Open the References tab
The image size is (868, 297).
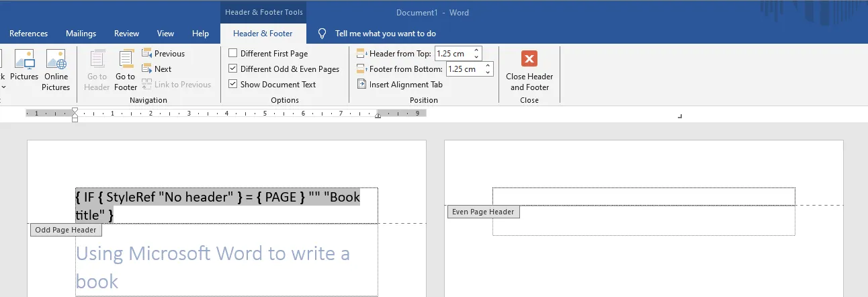pyautogui.click(x=29, y=34)
